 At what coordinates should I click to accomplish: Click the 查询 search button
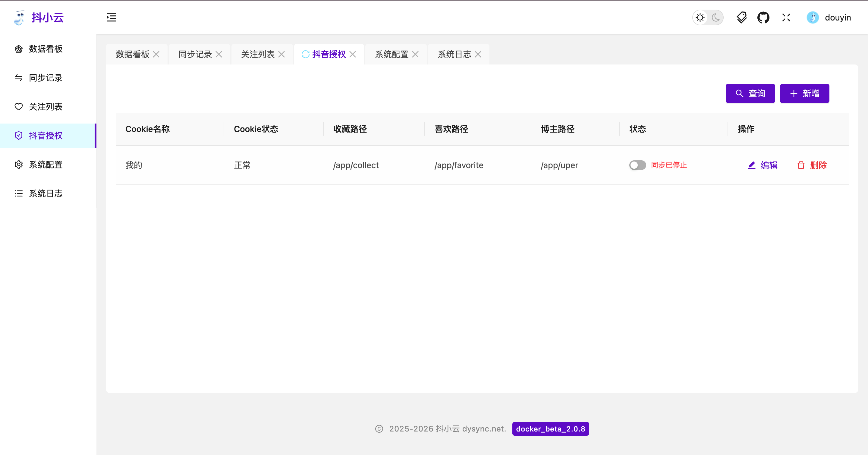tap(750, 93)
